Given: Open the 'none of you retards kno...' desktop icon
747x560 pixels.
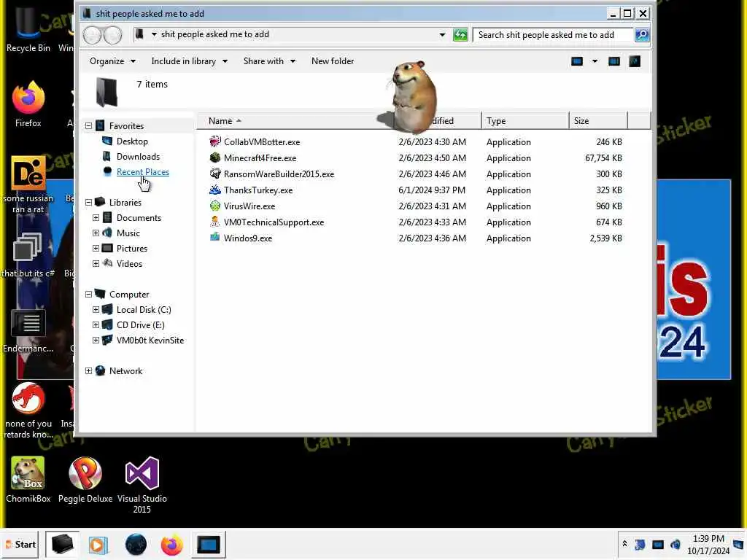Looking at the screenshot, I should click(28, 411).
